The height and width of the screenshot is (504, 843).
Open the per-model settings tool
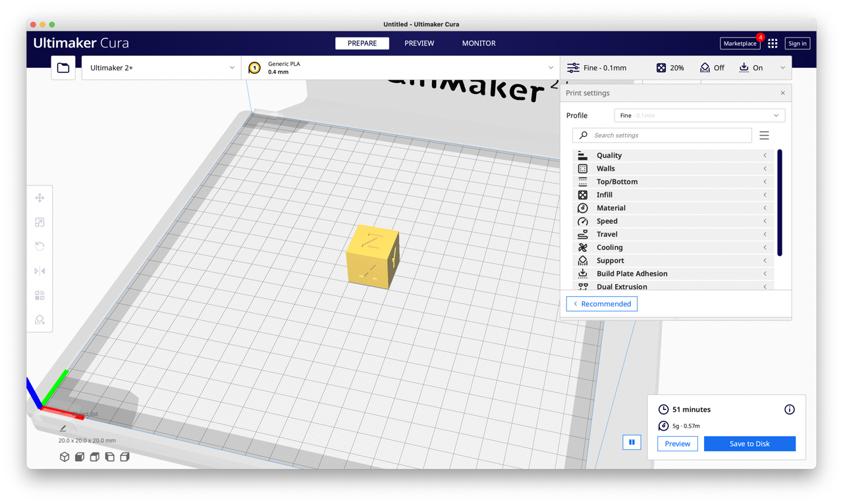[x=40, y=295]
